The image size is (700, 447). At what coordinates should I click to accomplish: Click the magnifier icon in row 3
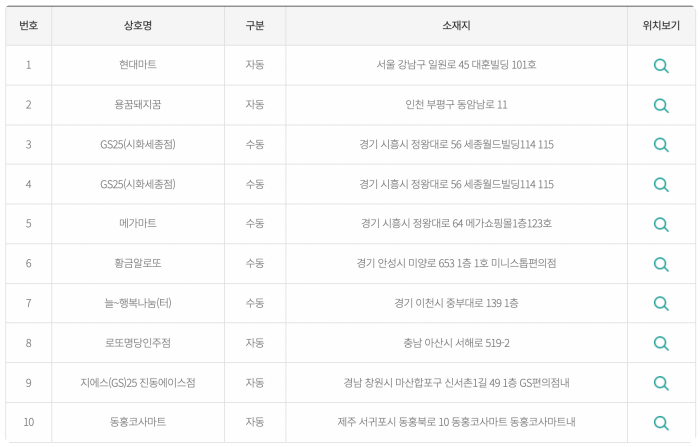(x=661, y=145)
